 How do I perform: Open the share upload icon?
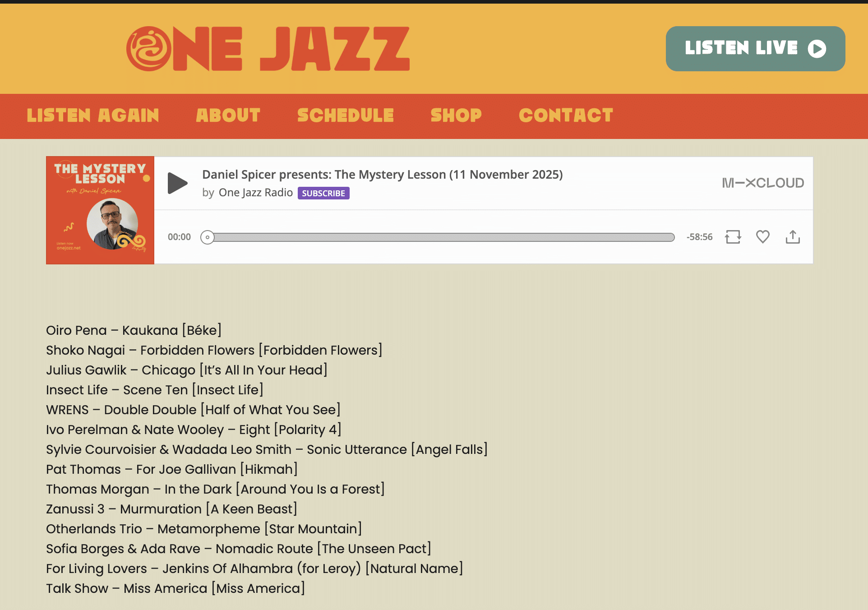click(793, 237)
